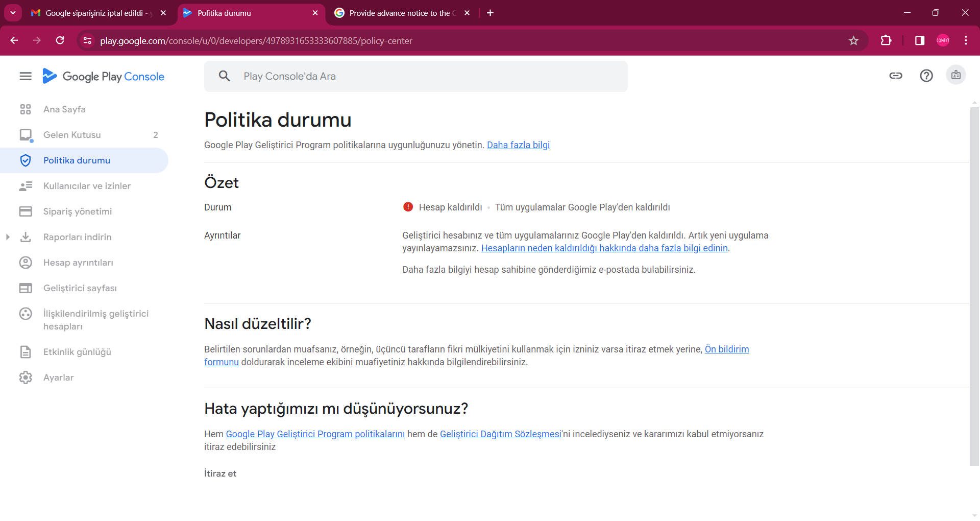Focus the 'Play Console'da Ara' search field
The height and width of the screenshot is (521, 980).
[x=416, y=76]
